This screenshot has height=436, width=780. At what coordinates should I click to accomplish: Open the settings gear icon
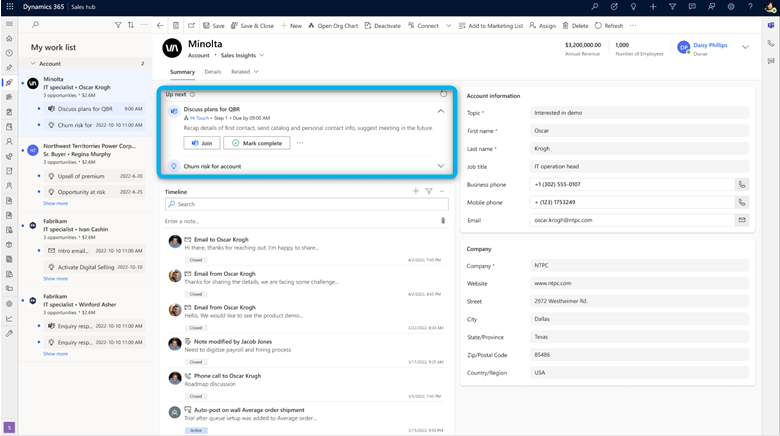point(731,6)
